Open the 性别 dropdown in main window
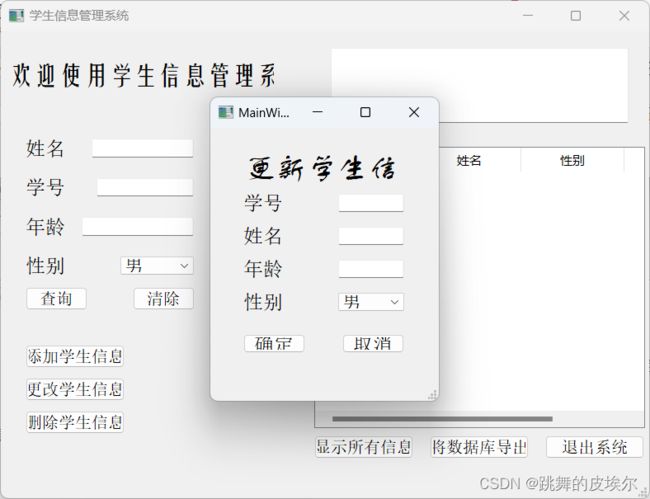This screenshot has width=650, height=499. [157, 266]
